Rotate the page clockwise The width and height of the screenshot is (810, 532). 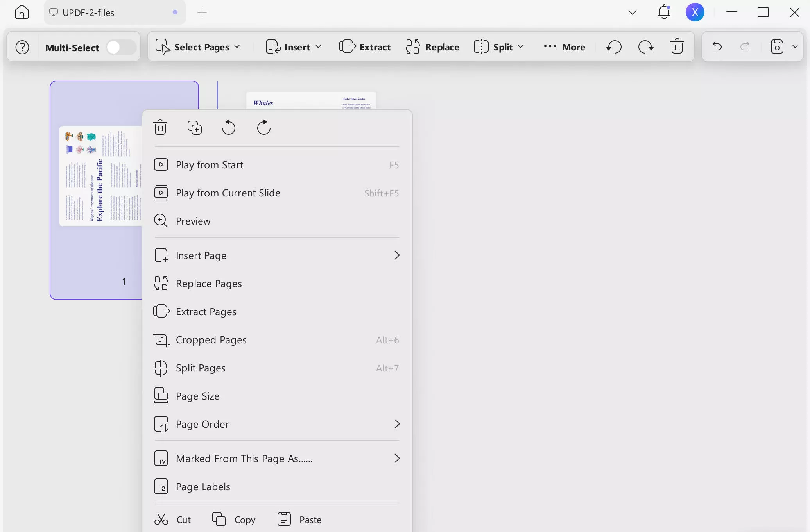click(263, 127)
